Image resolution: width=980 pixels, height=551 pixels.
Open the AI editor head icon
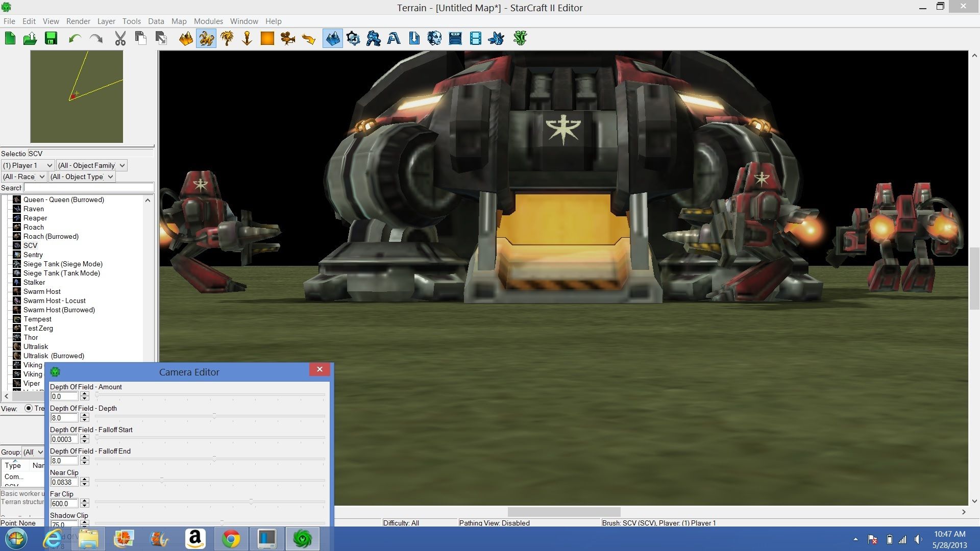[x=435, y=38]
